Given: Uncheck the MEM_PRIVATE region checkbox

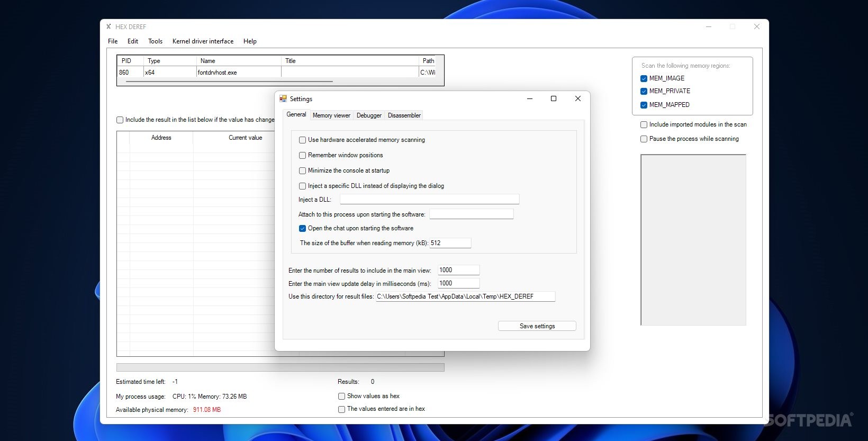Looking at the screenshot, I should 644,91.
